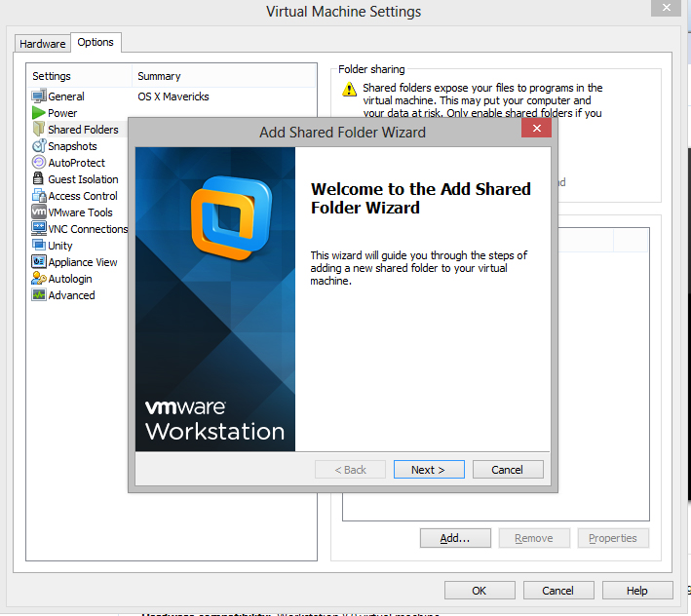Click the Appliance View icon
Viewport: 691px width, 616px height.
[39, 262]
